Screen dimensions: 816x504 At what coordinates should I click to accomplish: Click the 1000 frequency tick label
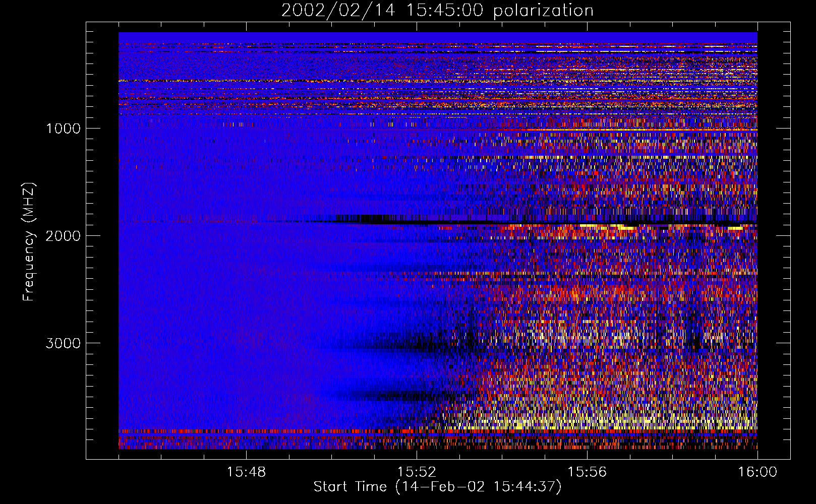(63, 129)
